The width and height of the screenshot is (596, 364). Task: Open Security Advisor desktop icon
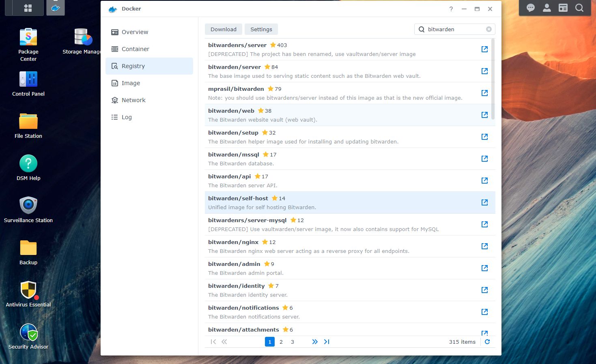[x=28, y=336]
